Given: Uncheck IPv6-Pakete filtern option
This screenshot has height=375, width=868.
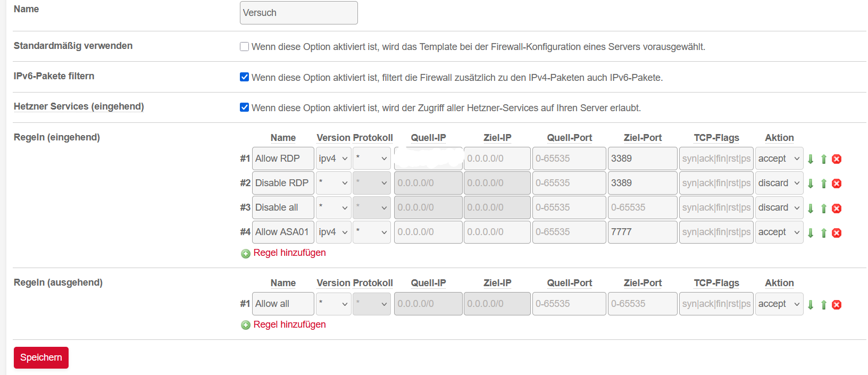Looking at the screenshot, I should click(245, 77).
